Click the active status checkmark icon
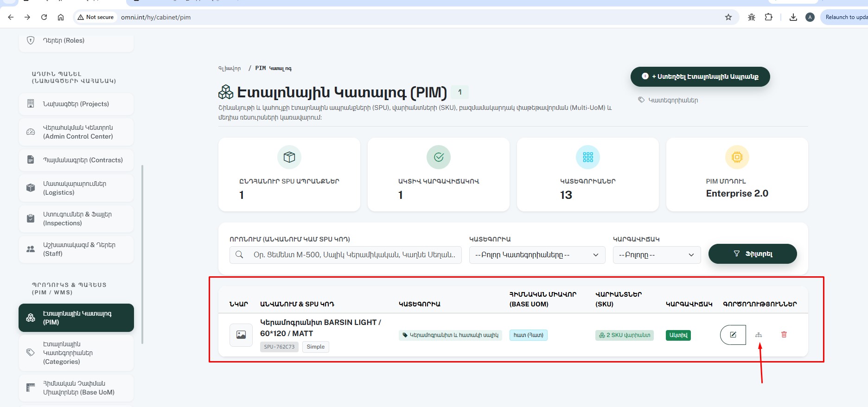The height and width of the screenshot is (407, 868). (439, 157)
